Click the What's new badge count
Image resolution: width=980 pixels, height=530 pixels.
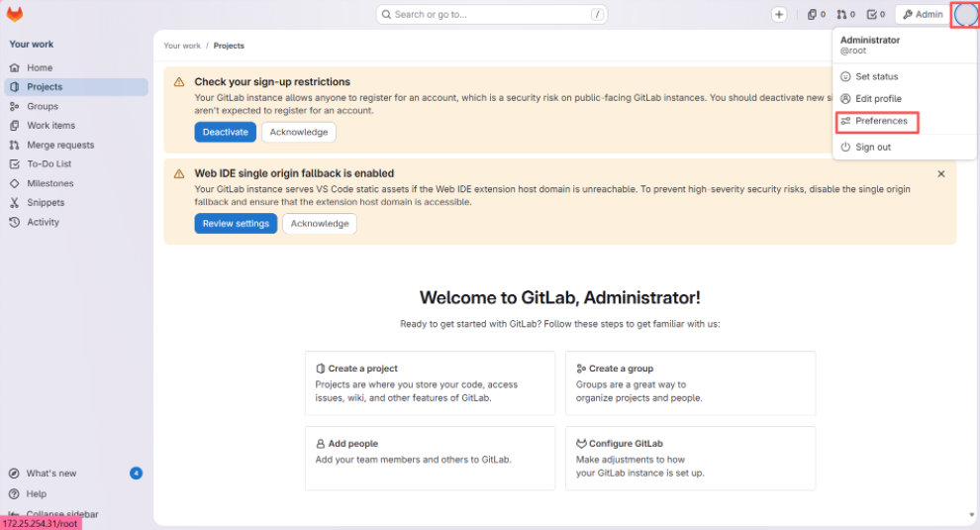click(x=136, y=474)
